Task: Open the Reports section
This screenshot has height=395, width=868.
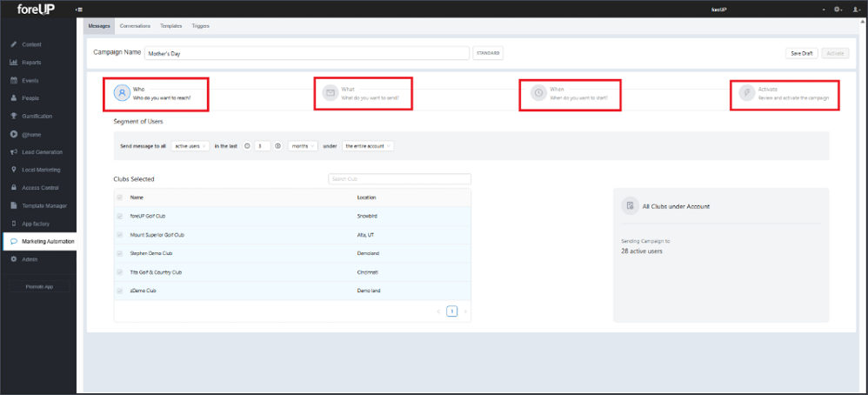Action: [x=31, y=63]
